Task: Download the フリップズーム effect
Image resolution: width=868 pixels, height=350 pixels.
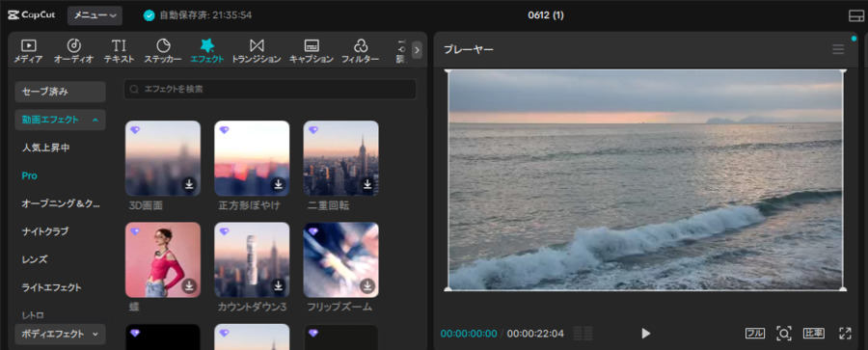Action: click(367, 285)
